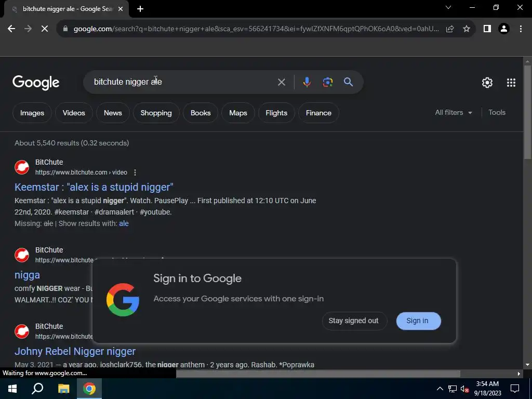Open a new browser tab
The width and height of the screenshot is (532, 399).
click(x=140, y=9)
